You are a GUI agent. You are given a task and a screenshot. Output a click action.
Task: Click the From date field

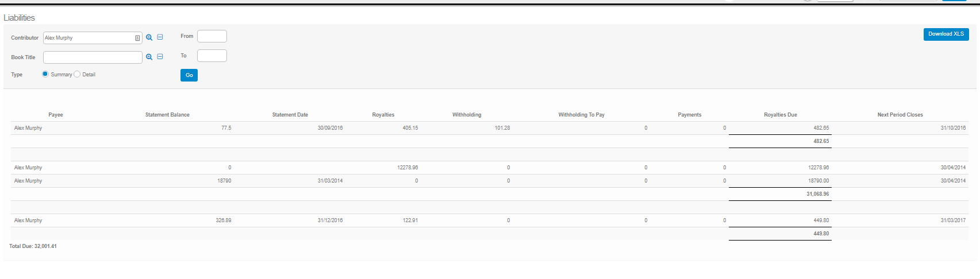[x=212, y=36]
